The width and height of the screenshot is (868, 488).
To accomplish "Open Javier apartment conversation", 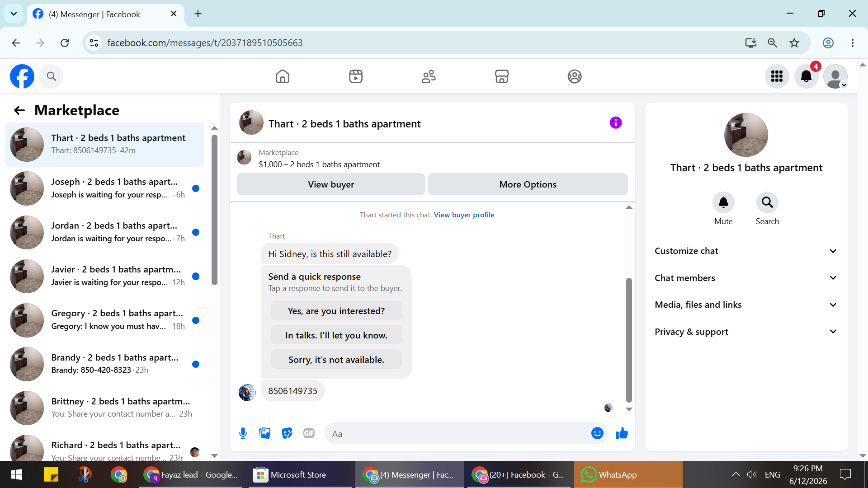I will (104, 276).
